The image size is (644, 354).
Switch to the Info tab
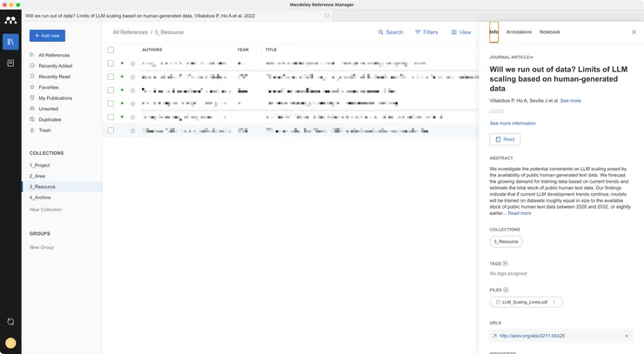tap(493, 32)
